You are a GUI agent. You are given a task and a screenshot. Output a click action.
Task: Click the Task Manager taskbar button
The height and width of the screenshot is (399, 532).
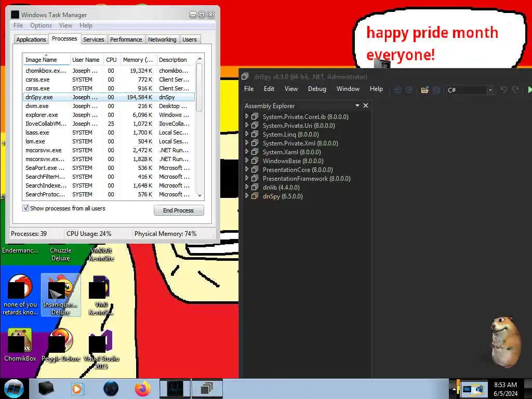point(176,389)
